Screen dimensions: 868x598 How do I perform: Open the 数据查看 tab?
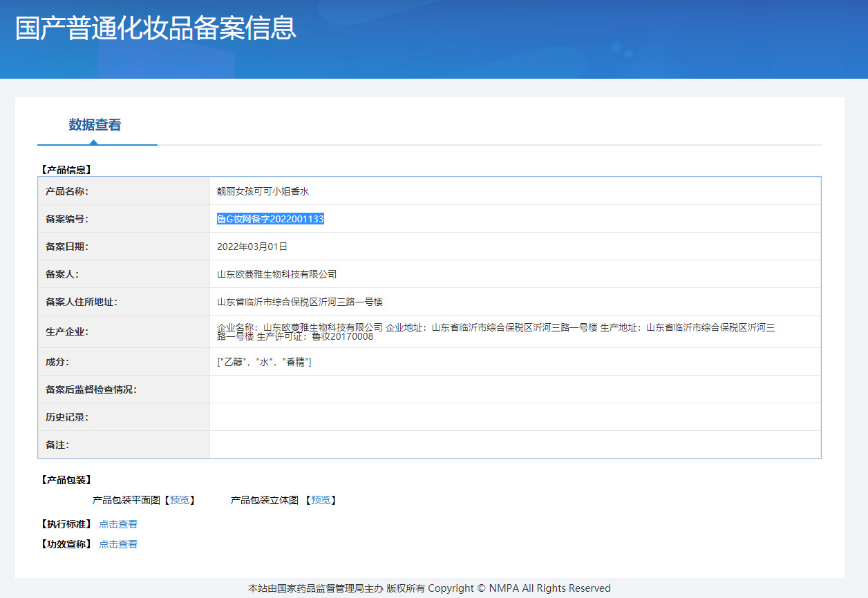tap(95, 125)
